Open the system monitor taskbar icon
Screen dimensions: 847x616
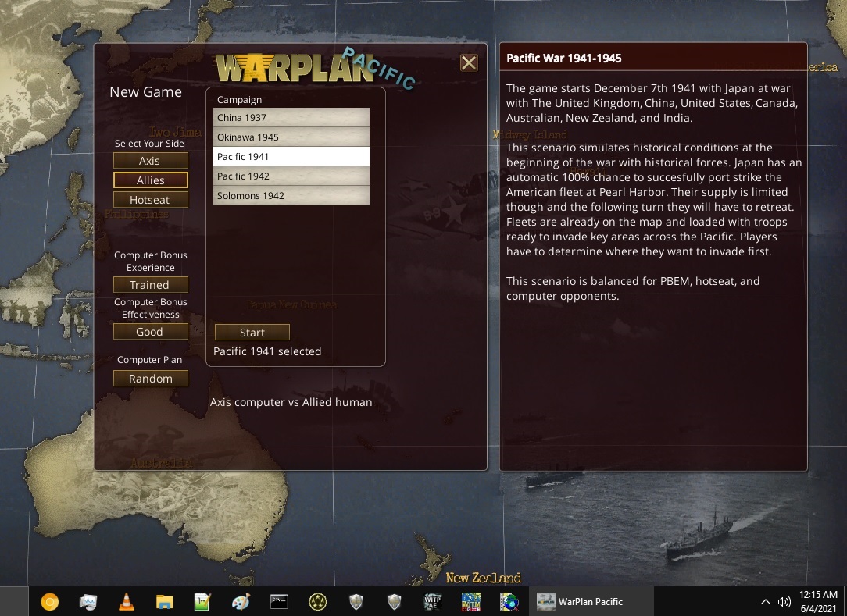88,601
